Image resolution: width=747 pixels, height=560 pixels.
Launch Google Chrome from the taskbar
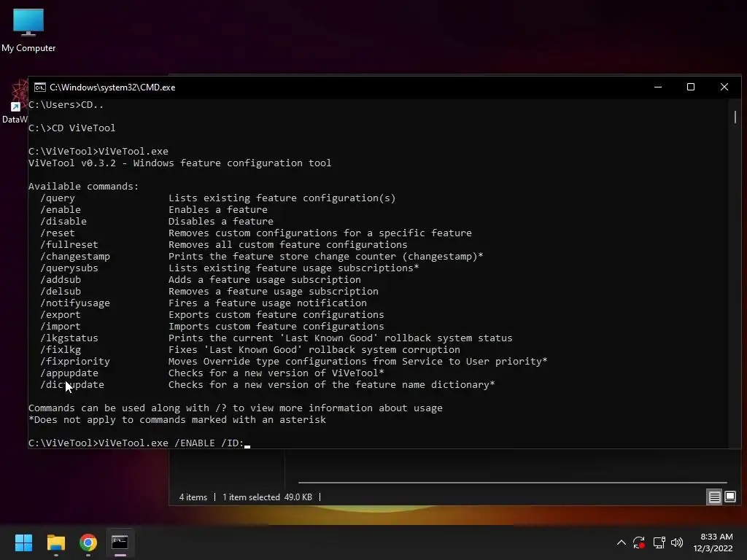point(88,542)
